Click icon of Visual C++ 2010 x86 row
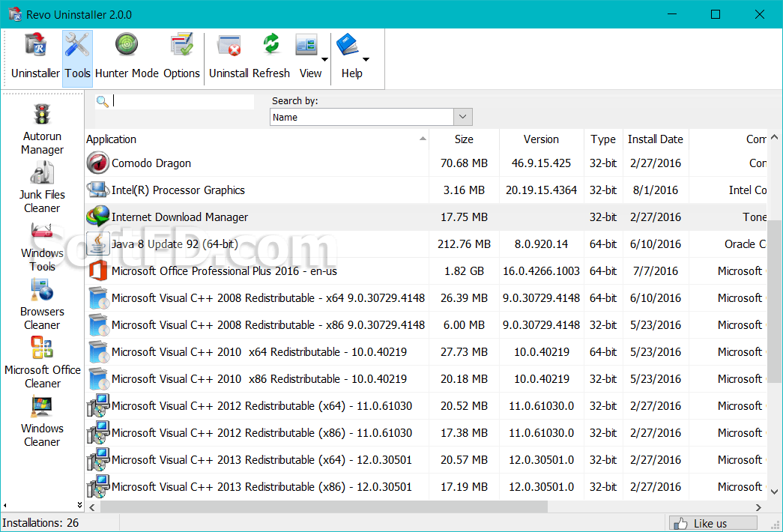783x532 pixels. [x=98, y=378]
